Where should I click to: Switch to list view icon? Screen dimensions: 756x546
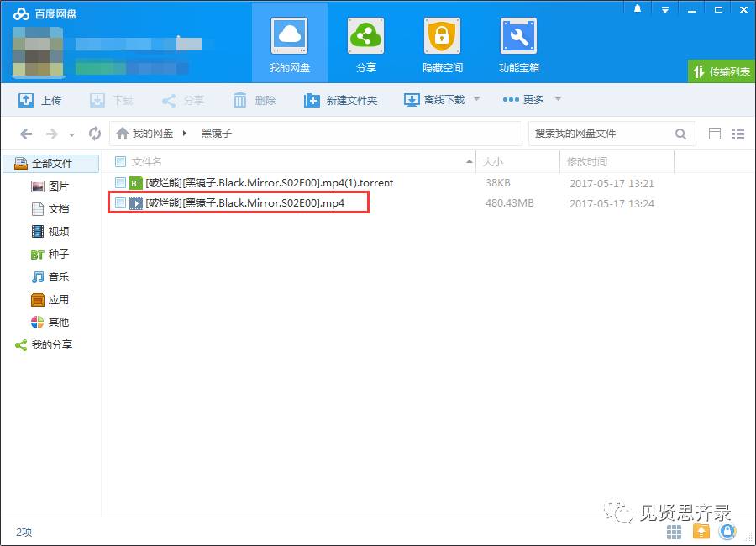(x=738, y=134)
